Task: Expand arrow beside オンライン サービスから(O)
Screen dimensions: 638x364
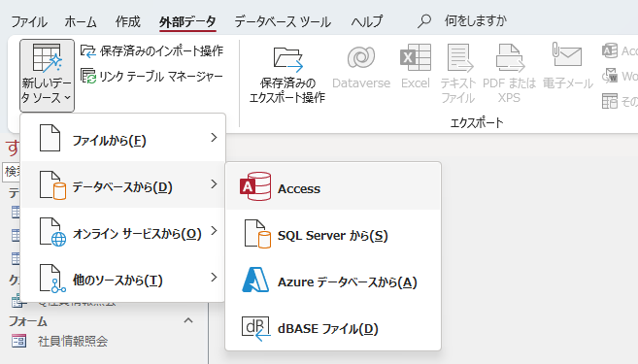Action: [214, 231]
